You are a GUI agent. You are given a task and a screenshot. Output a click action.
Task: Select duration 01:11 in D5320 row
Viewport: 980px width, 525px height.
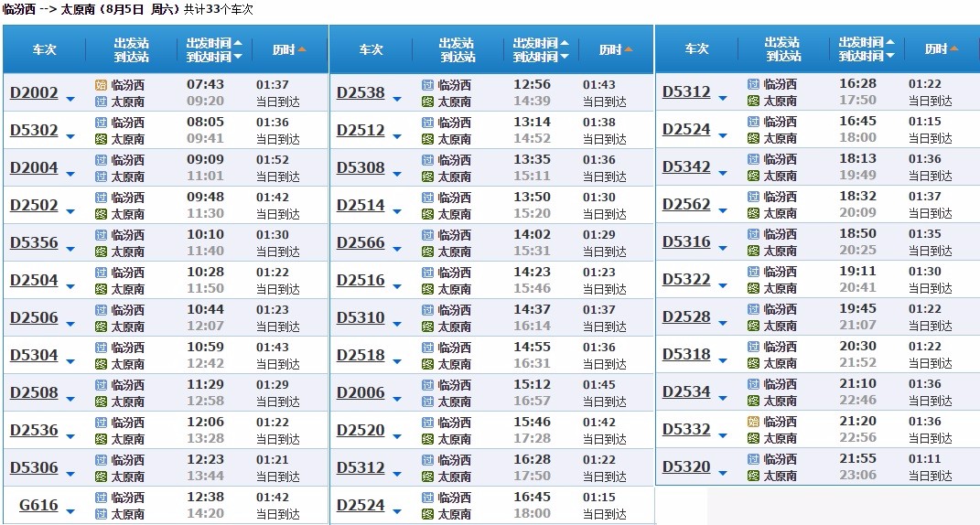click(925, 458)
